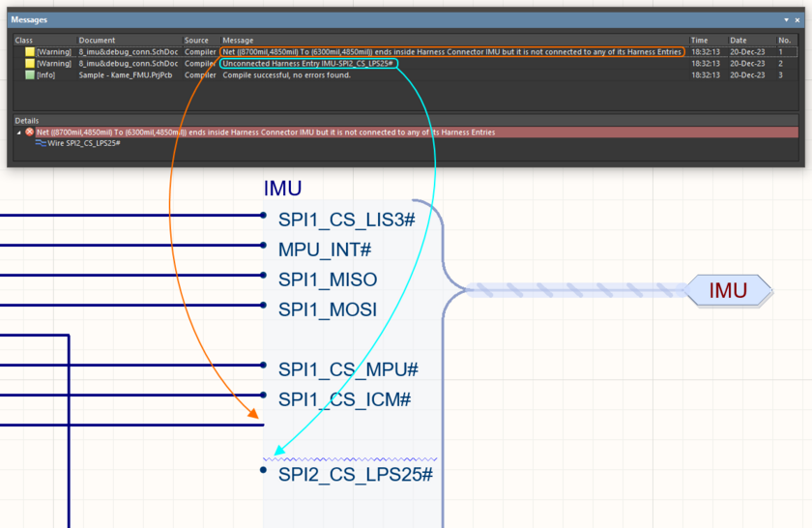Click the '[Info]' class label
Viewport: 812px width, 528px height.
pyautogui.click(x=46, y=75)
